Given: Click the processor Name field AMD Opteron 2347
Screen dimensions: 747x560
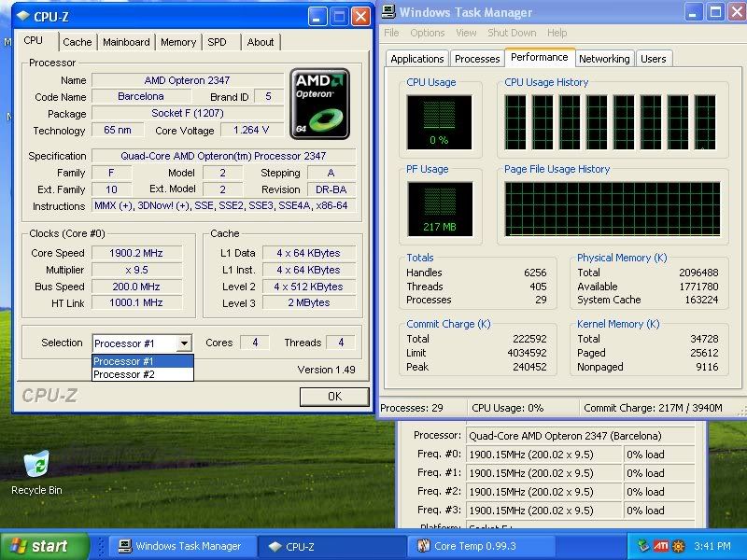Looking at the screenshot, I should point(188,80).
